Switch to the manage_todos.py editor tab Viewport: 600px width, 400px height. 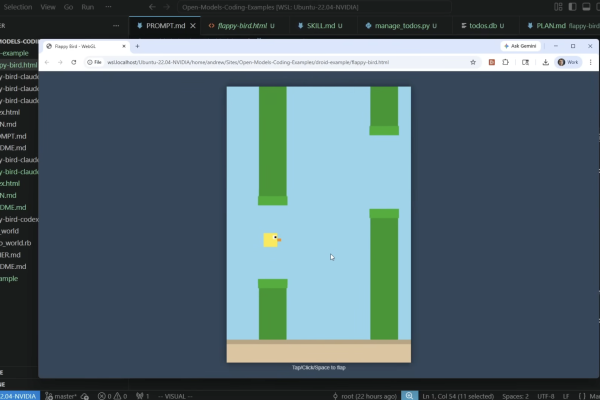401,26
